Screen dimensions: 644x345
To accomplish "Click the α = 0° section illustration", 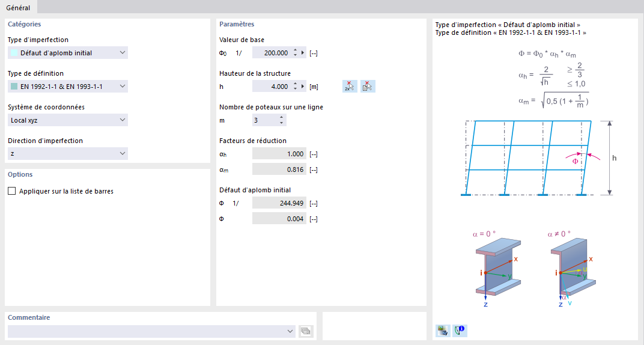I will (x=498, y=269).
